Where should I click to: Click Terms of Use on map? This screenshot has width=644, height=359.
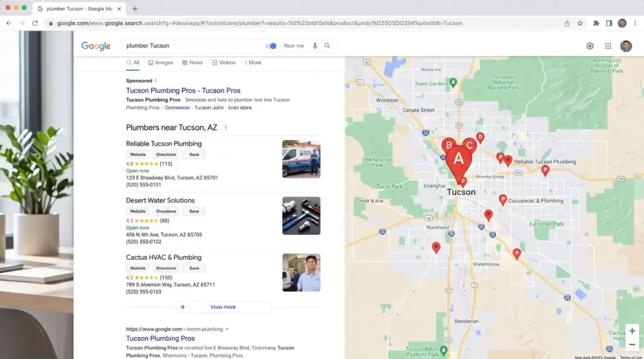[631, 357]
